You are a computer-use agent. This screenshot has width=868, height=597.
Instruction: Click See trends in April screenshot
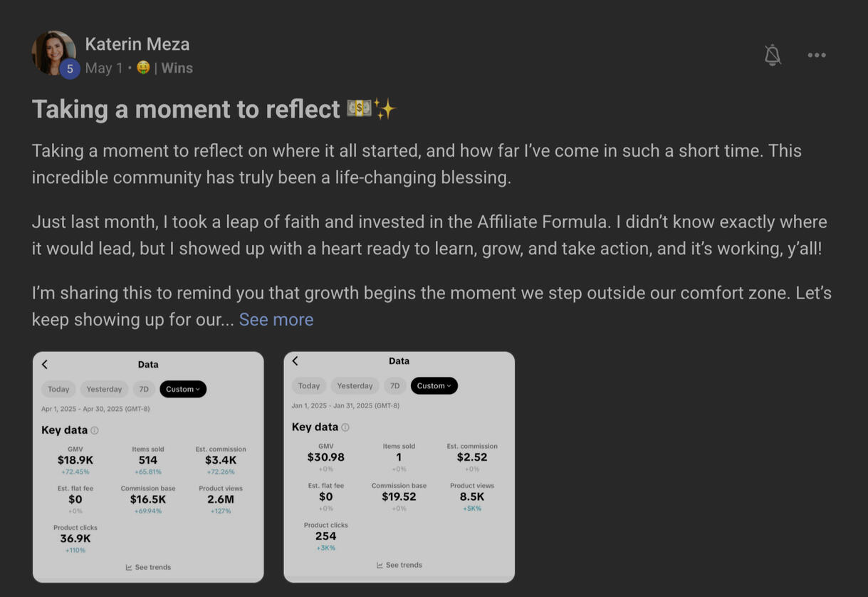tap(148, 567)
